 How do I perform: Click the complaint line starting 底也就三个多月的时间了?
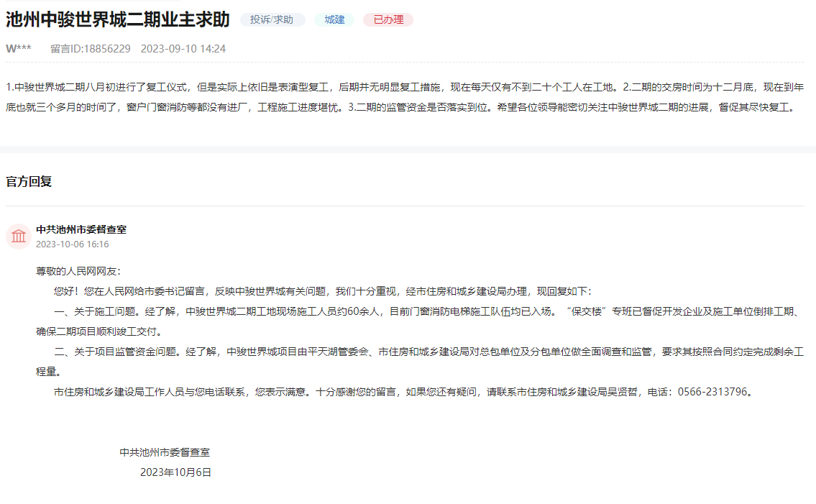401,107
